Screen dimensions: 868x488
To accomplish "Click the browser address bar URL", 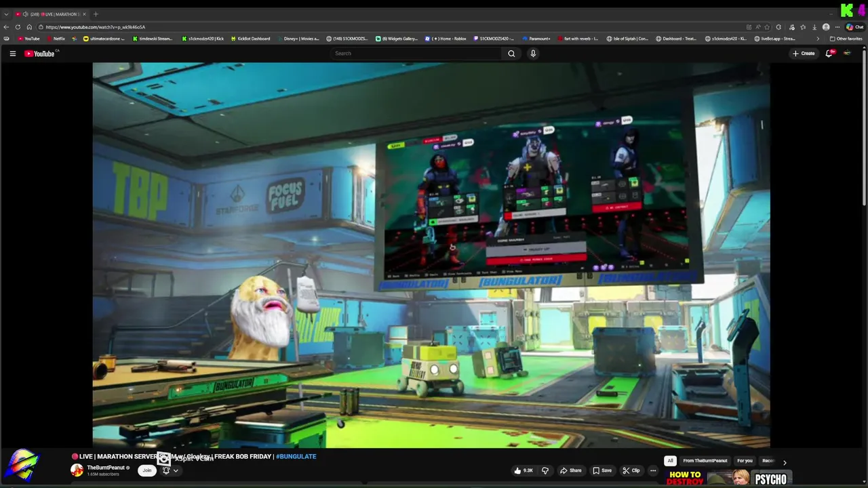I will point(95,27).
